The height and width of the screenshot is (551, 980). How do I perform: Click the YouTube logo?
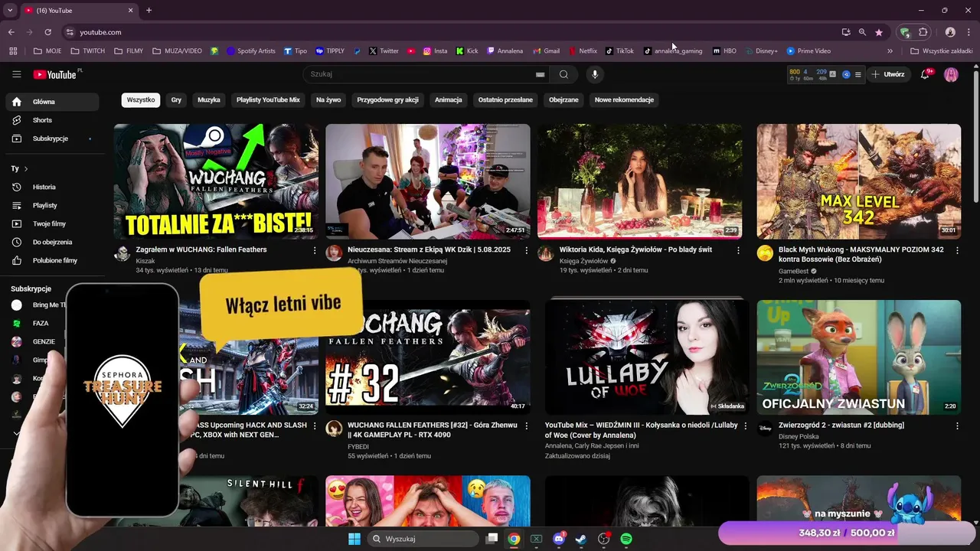coord(56,74)
